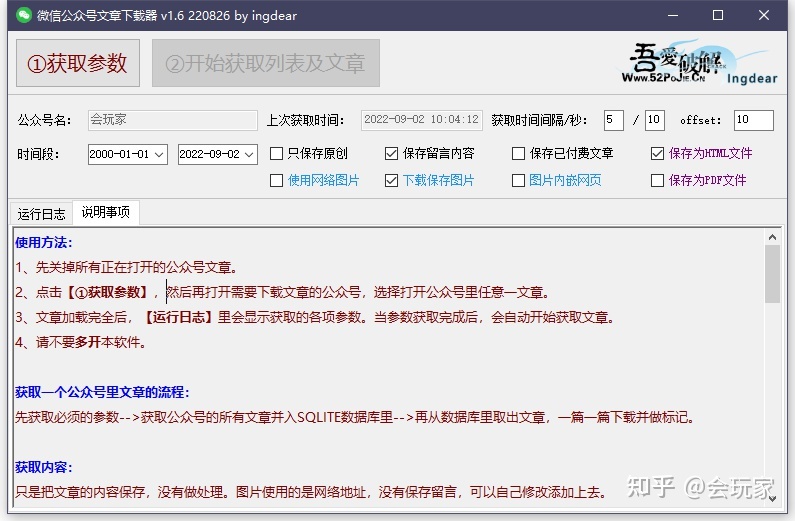Click the 获取一个公众号里文章的流程: heading
795x521 pixels.
[102, 392]
